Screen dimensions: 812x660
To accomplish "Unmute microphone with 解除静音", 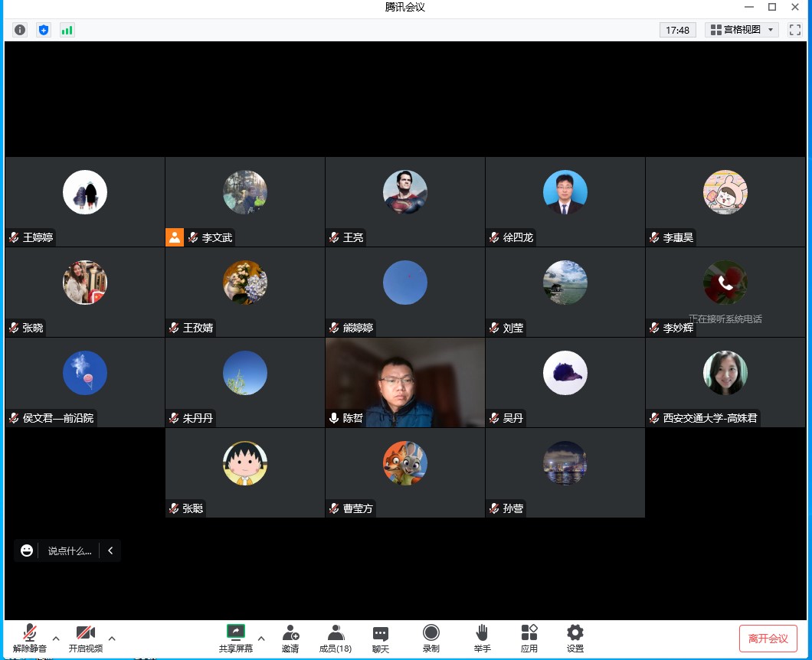I will click(30, 639).
